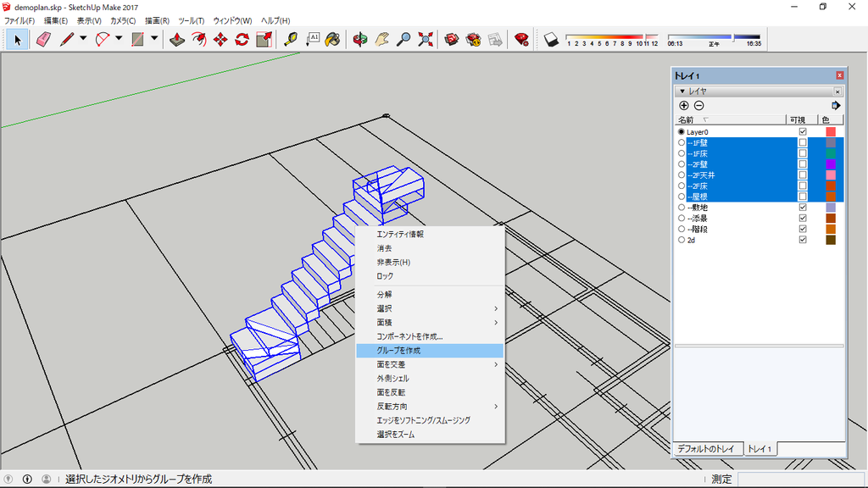The width and height of the screenshot is (868, 488).
Task: Open the layer details arrow menu
Action: coord(835,106)
